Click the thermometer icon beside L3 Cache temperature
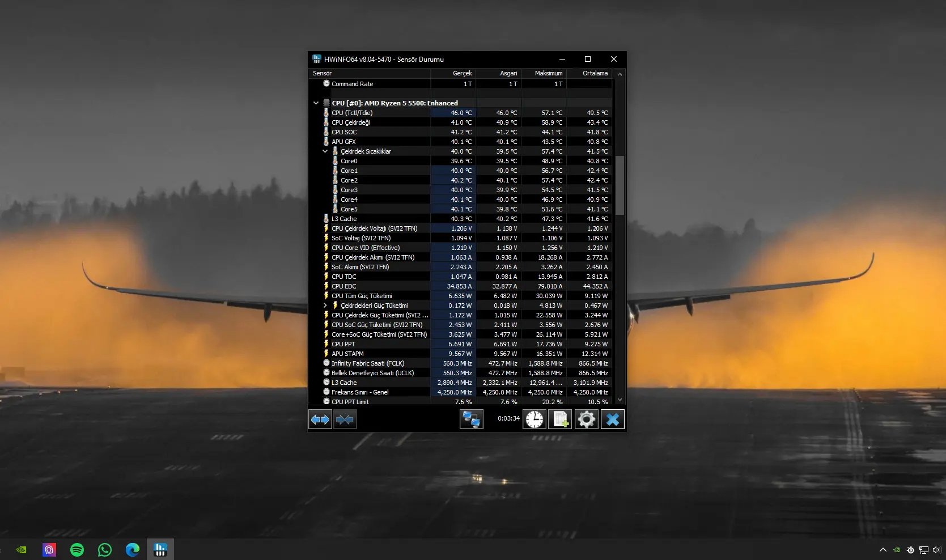The image size is (946, 560). click(x=326, y=219)
